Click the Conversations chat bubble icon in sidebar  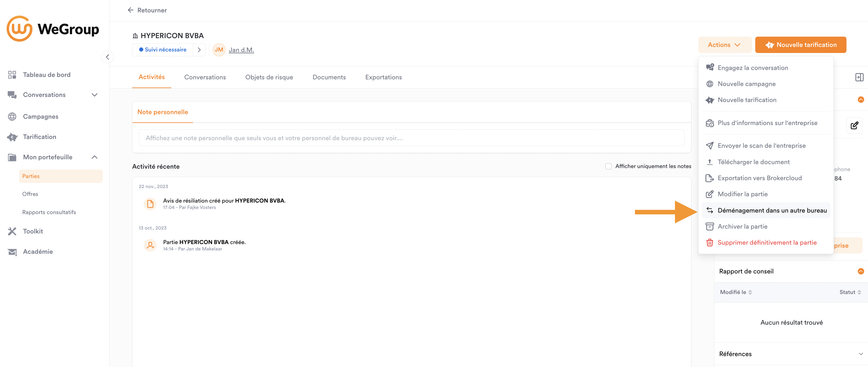click(x=12, y=95)
